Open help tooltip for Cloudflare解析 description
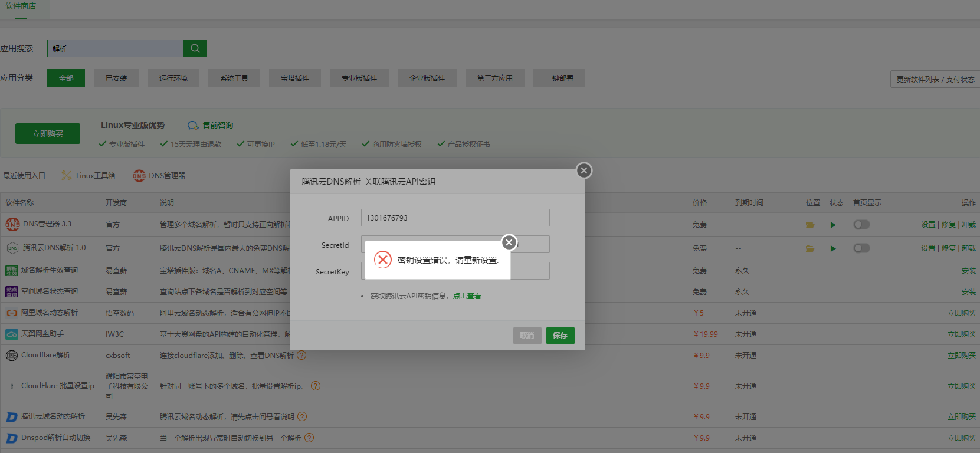 (301, 355)
